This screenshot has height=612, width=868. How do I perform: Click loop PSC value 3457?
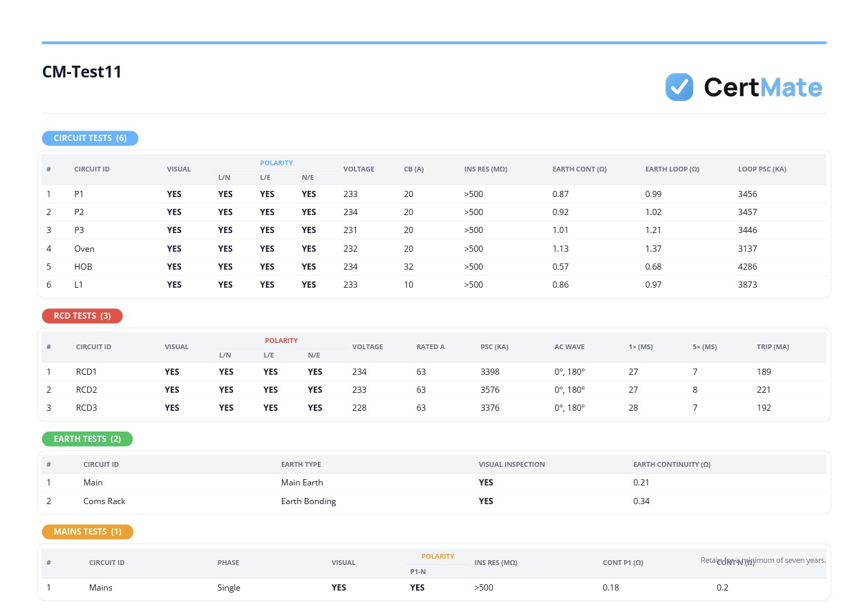[x=748, y=212]
